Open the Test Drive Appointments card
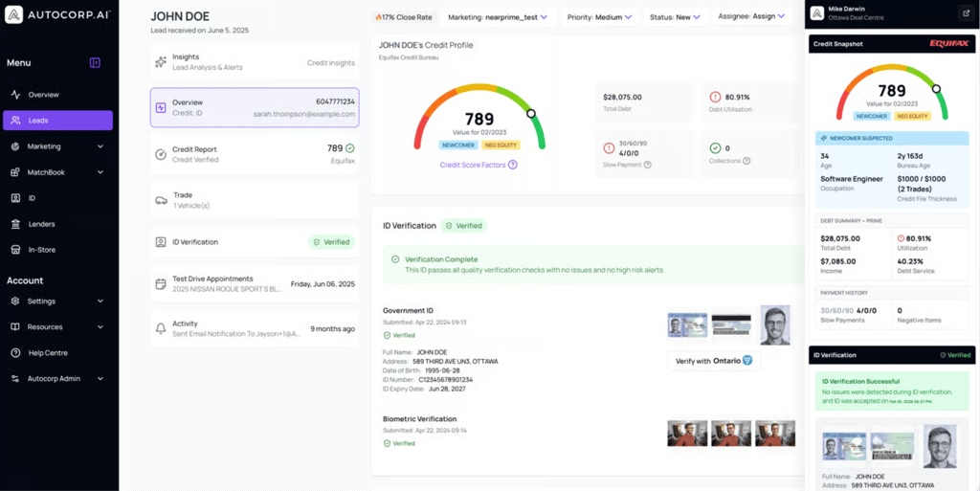980x491 pixels. (255, 283)
